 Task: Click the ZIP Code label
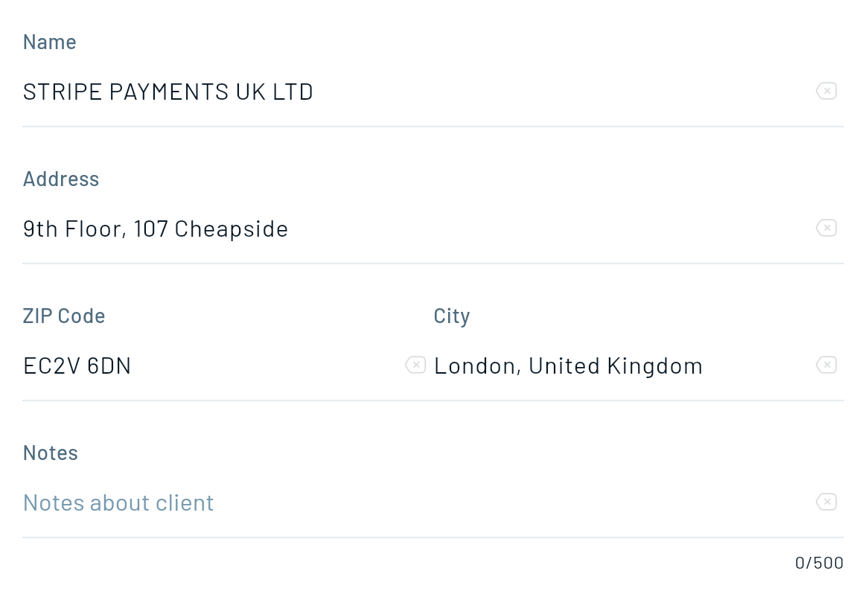[64, 316]
